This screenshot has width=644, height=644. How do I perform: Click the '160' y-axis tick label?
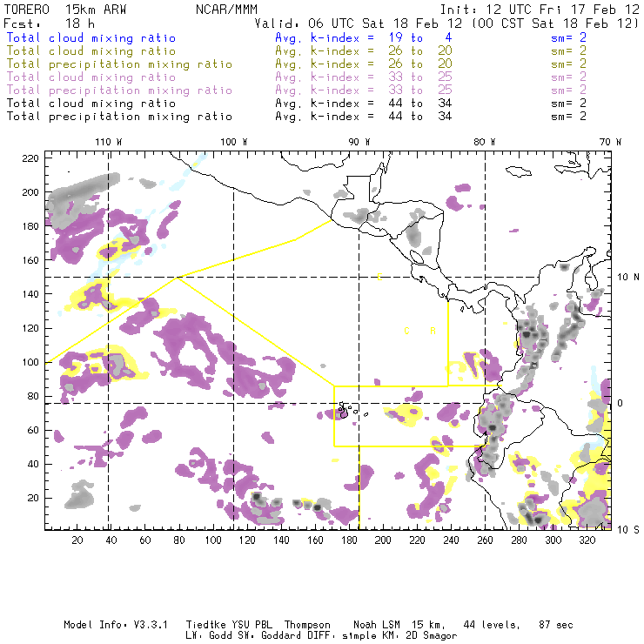[x=30, y=260]
